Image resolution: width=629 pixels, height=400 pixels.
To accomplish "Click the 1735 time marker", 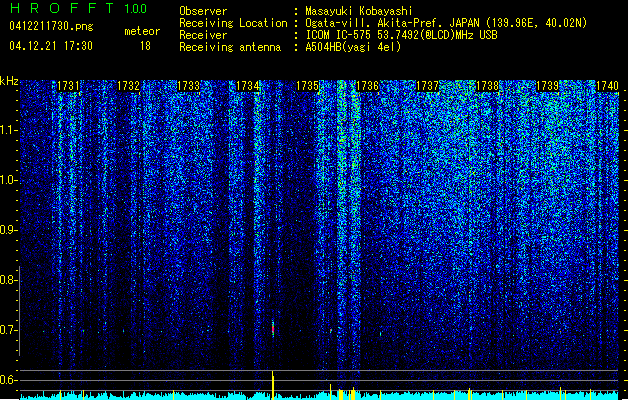I will [x=307, y=86].
